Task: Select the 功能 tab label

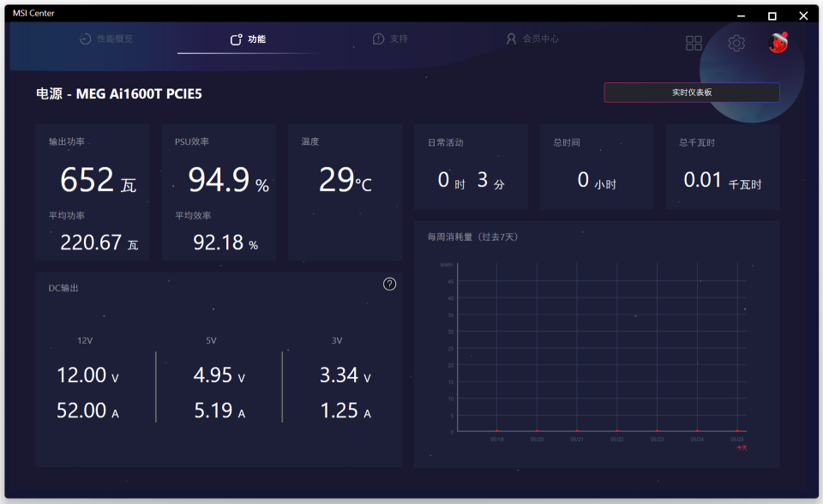Action: click(x=257, y=39)
